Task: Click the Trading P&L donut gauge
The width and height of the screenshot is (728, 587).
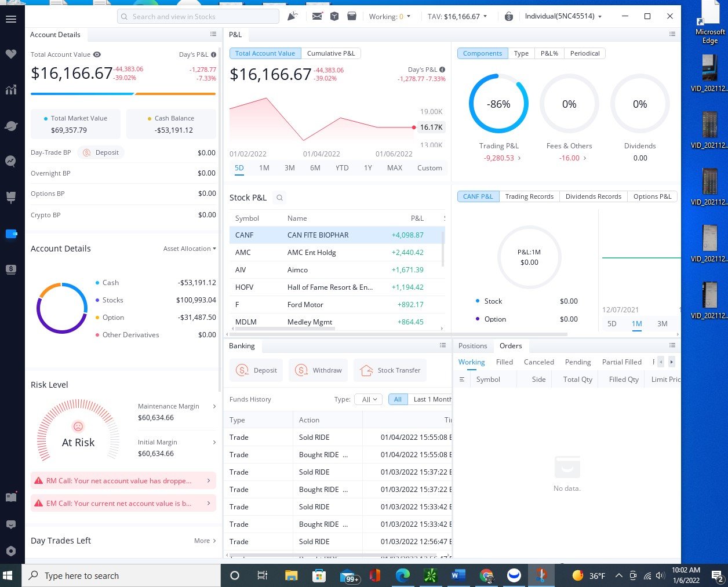Action: coord(498,104)
